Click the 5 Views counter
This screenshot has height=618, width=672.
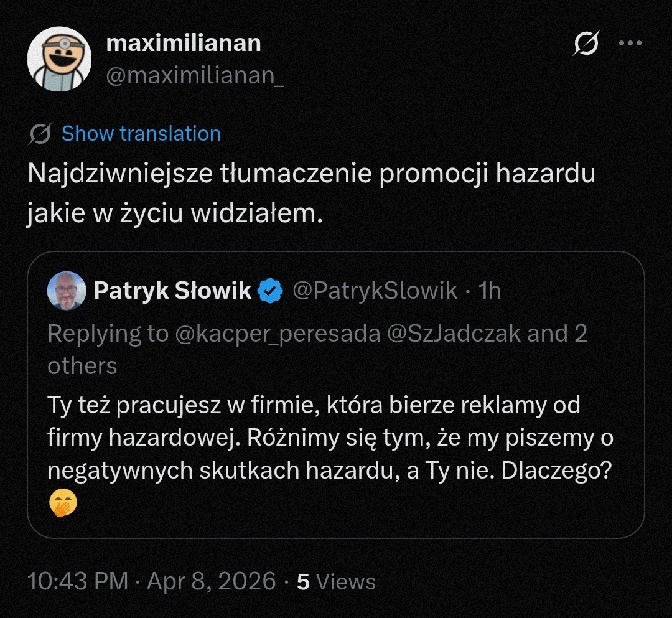[x=337, y=581]
